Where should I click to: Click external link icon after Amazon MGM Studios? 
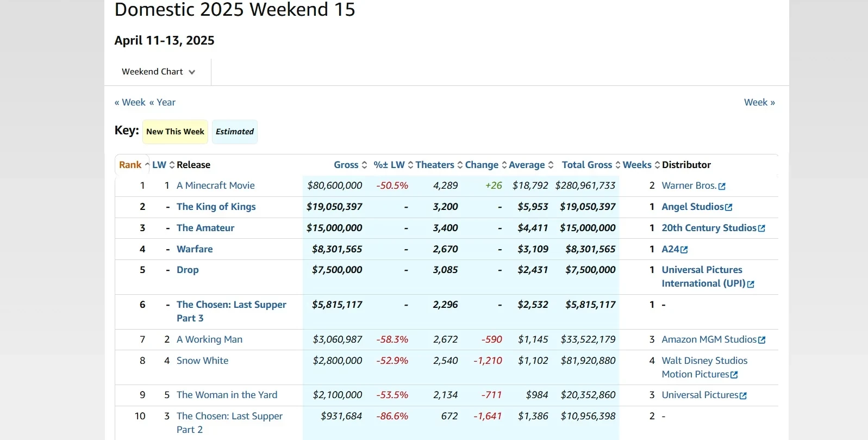click(x=762, y=340)
